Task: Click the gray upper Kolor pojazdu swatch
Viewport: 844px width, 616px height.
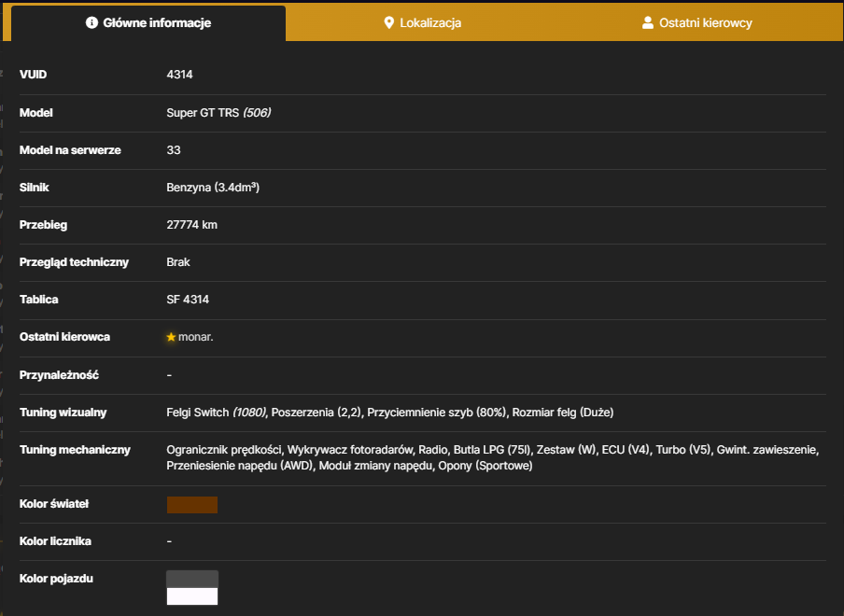Action: (x=192, y=580)
